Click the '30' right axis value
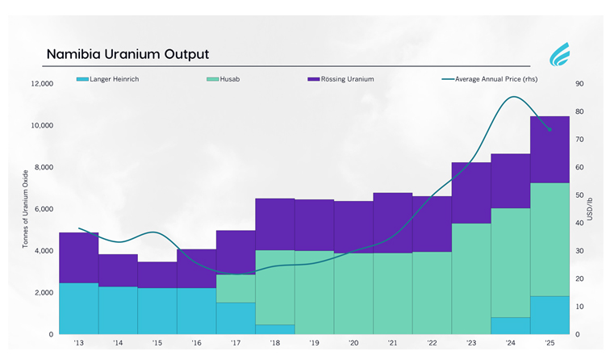This screenshot has height=364, width=606. tap(579, 251)
